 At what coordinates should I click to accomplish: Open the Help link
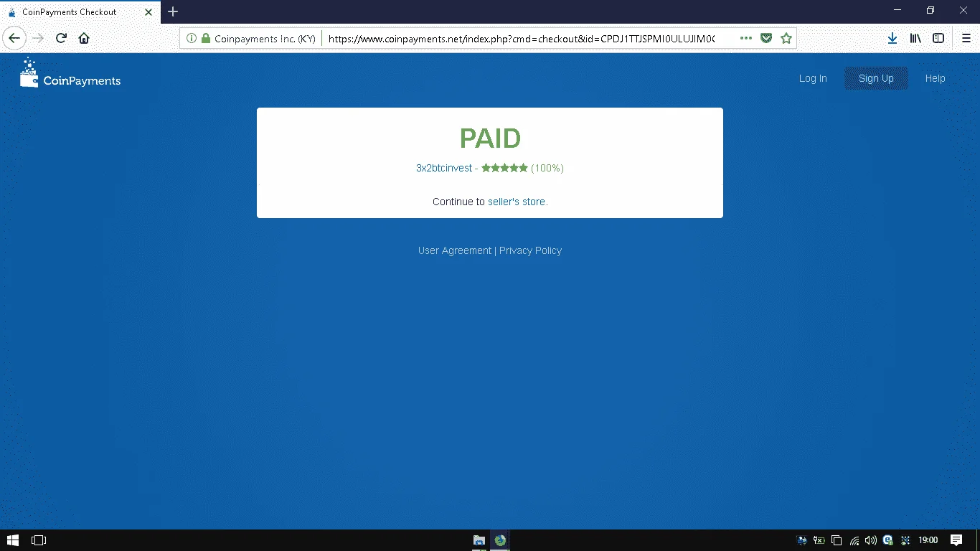click(935, 78)
